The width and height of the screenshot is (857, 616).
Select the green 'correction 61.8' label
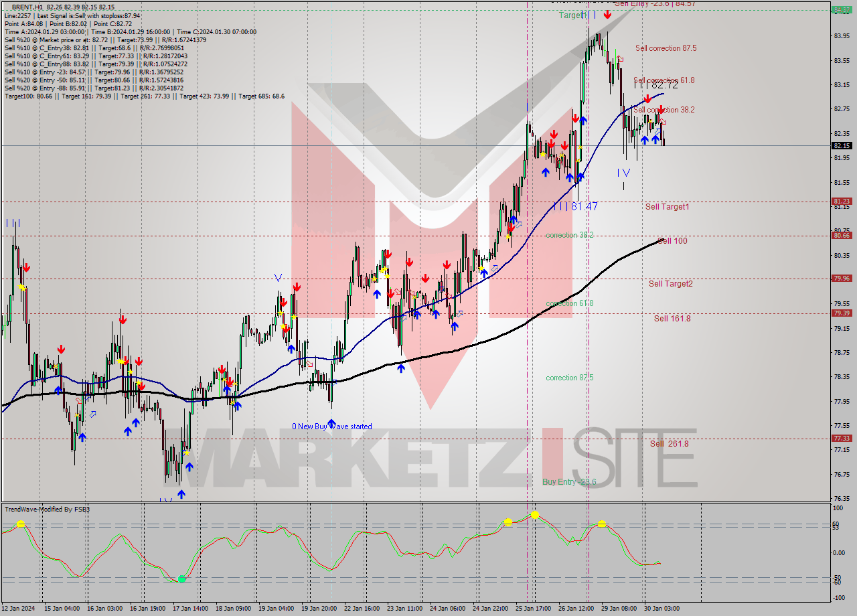pyautogui.click(x=569, y=304)
